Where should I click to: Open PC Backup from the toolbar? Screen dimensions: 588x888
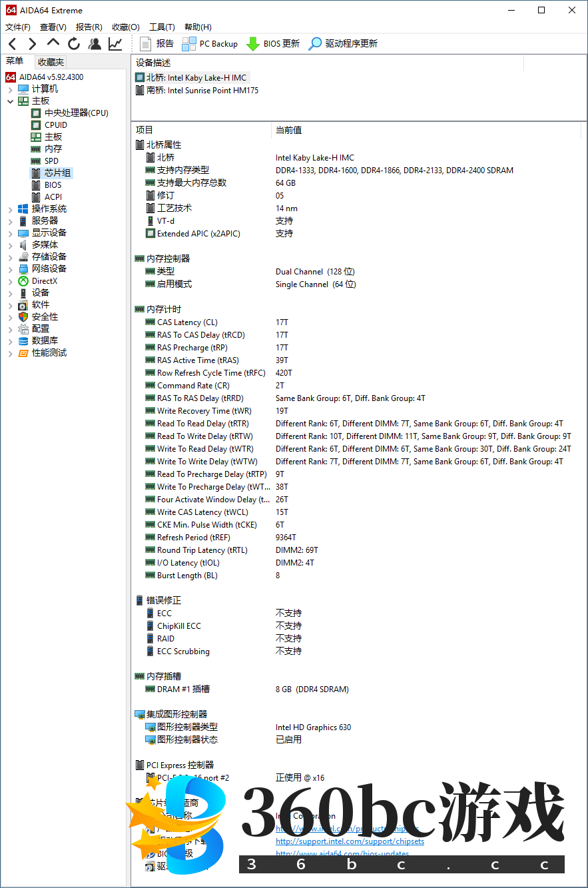click(x=210, y=44)
